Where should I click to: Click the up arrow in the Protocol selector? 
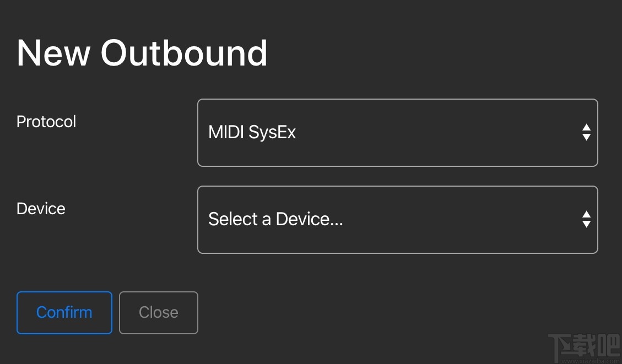coord(586,128)
